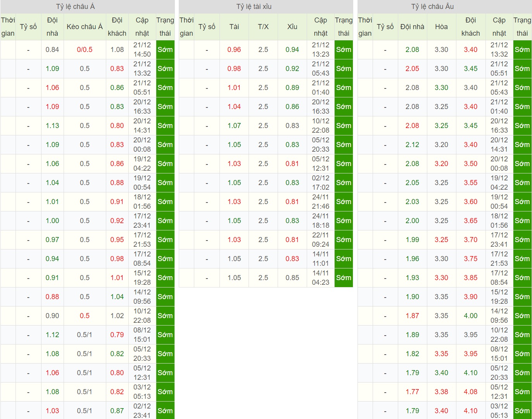Image resolution: width=532 pixels, height=419 pixels.
Task: Click home odds '1.13' in the châu Á table
Action: point(52,126)
